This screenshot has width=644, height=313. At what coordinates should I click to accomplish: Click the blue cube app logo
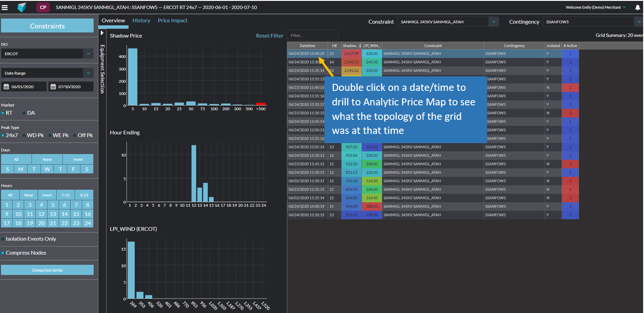coord(22,7)
